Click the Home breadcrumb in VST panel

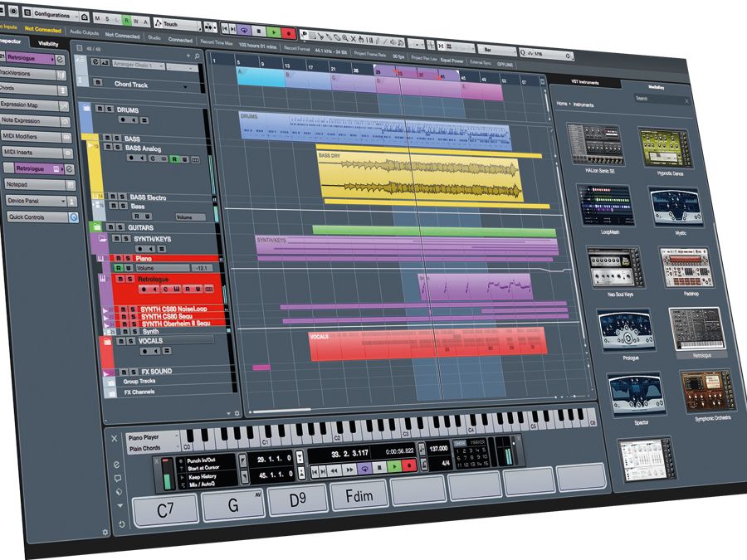pyautogui.click(x=562, y=104)
